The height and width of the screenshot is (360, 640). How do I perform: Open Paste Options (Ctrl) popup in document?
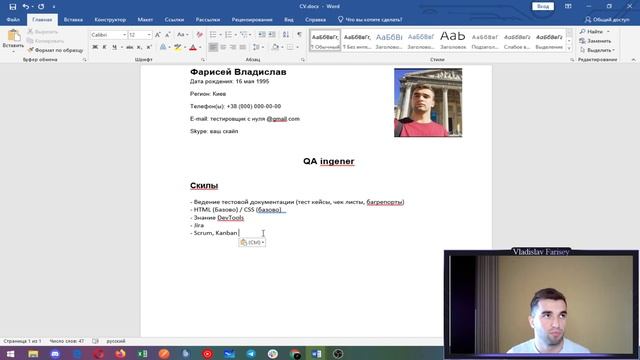[x=252, y=242]
